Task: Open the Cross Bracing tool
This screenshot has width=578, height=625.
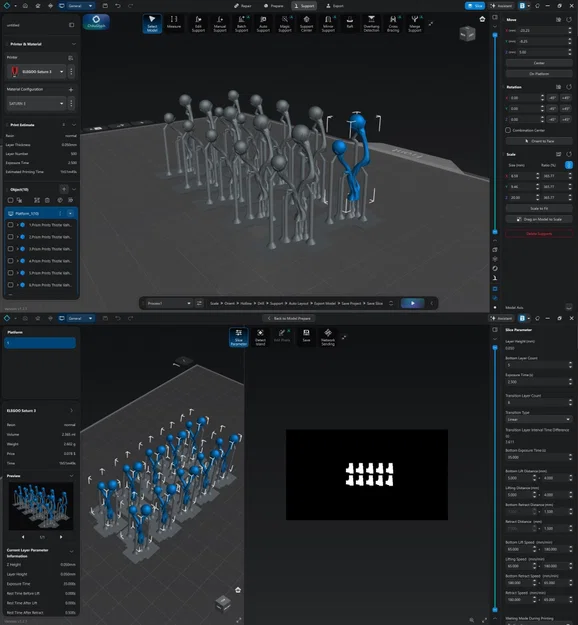Action: click(393, 24)
